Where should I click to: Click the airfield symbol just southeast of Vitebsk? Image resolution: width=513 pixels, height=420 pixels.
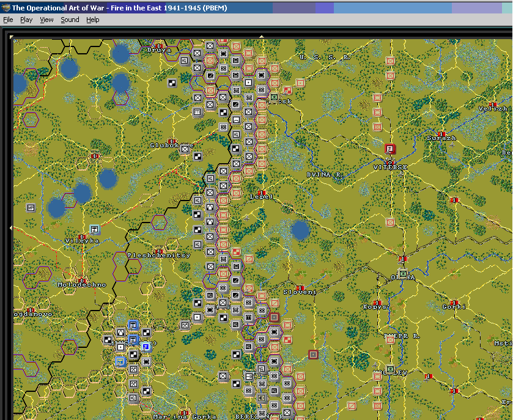click(401, 174)
